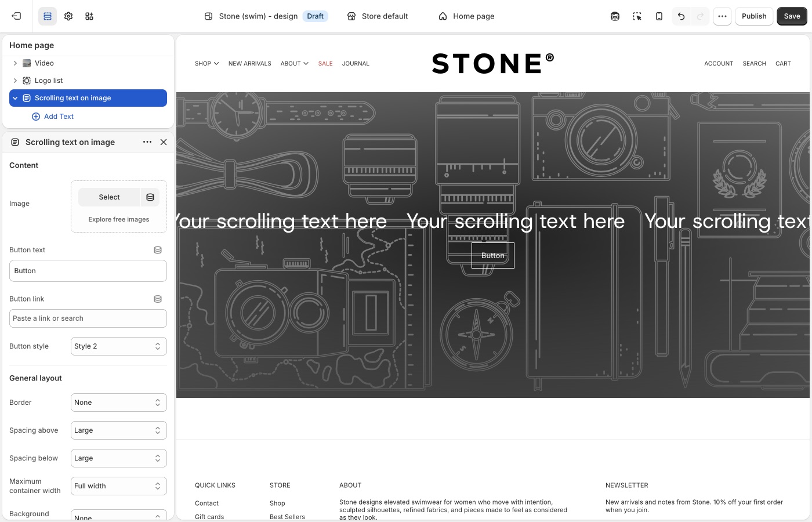Click the Logo list section icon

point(27,81)
